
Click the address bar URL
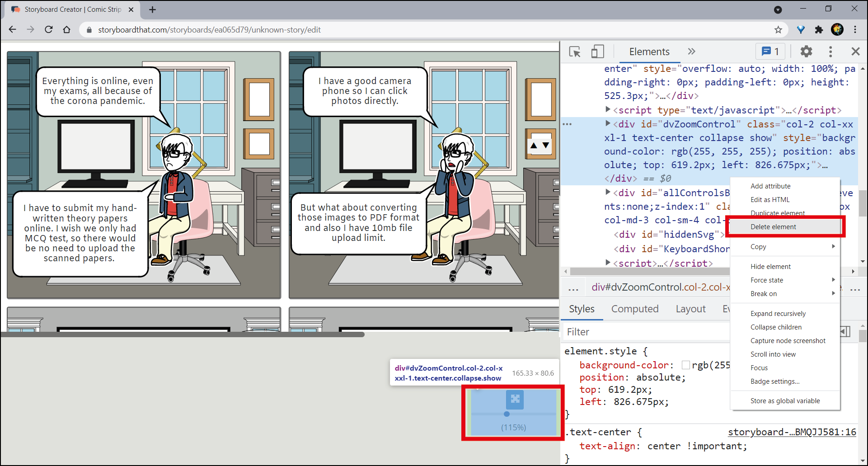tap(209, 30)
